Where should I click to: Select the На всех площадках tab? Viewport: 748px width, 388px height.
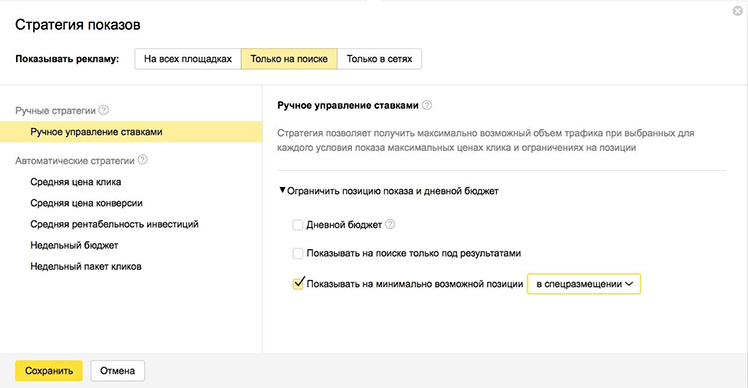click(188, 59)
